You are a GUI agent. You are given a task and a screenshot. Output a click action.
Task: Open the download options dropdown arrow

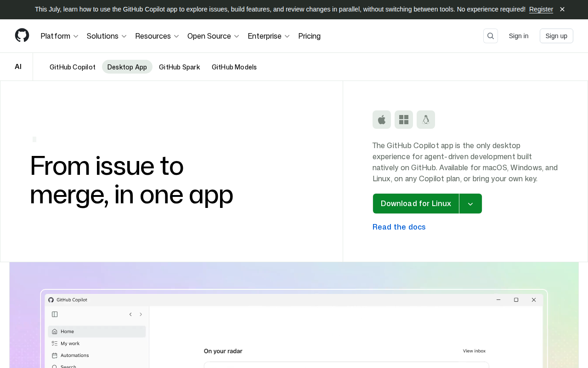(x=470, y=203)
